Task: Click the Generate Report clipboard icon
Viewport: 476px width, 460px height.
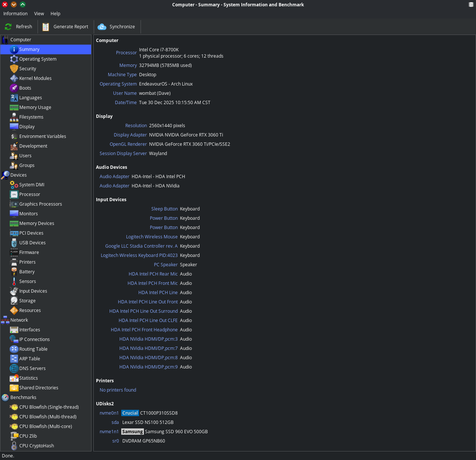Action: pyautogui.click(x=46, y=27)
